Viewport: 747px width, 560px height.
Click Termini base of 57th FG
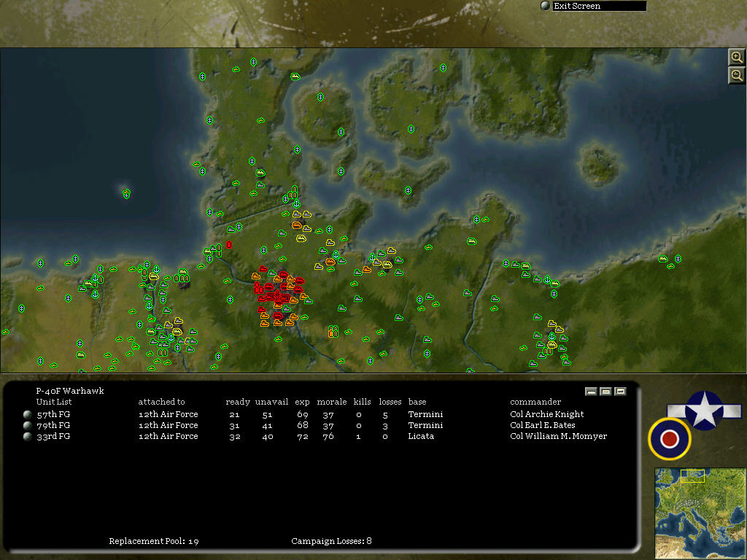pos(425,414)
